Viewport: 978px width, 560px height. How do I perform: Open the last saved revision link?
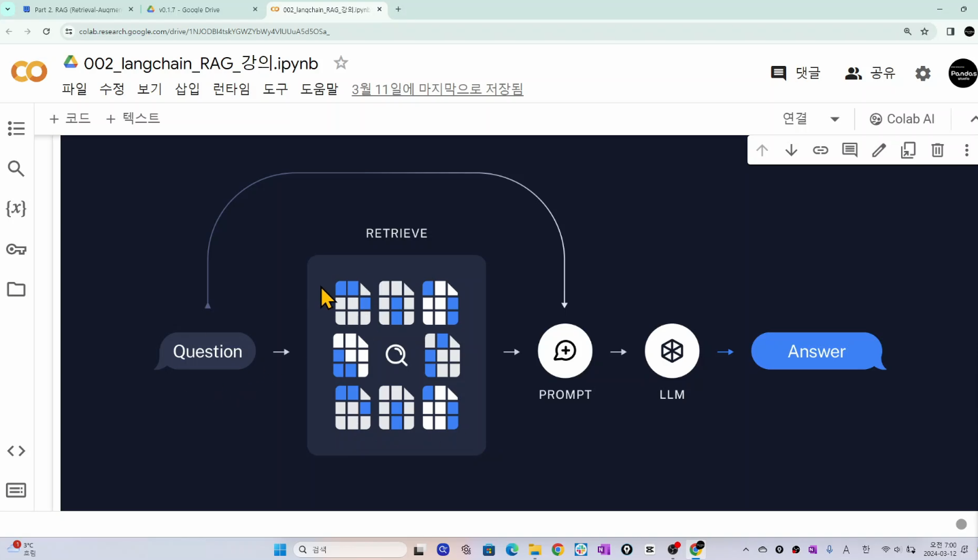pos(437,89)
